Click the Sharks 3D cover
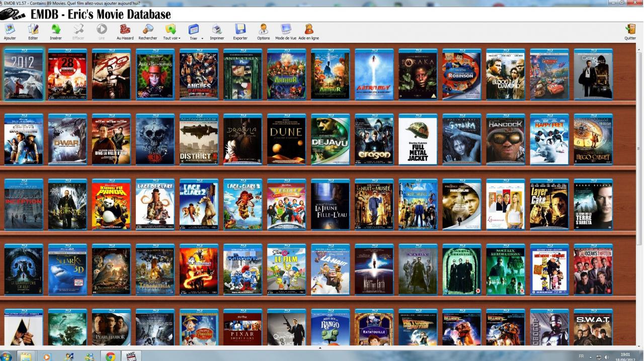 point(67,270)
